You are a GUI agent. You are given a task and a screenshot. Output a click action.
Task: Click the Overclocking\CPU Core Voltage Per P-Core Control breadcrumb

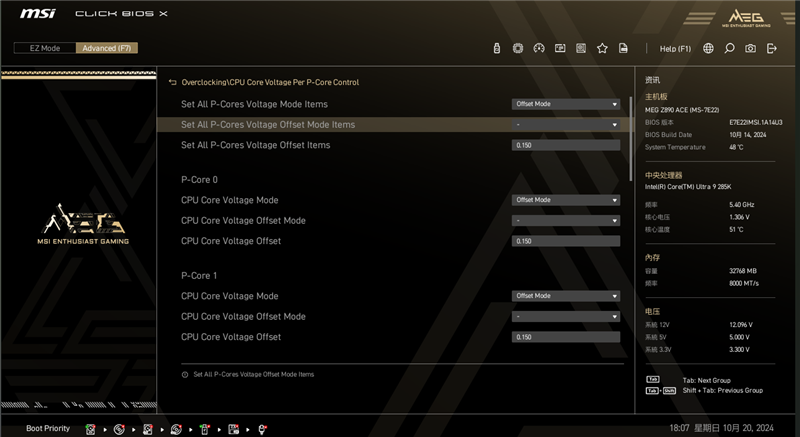click(270, 82)
